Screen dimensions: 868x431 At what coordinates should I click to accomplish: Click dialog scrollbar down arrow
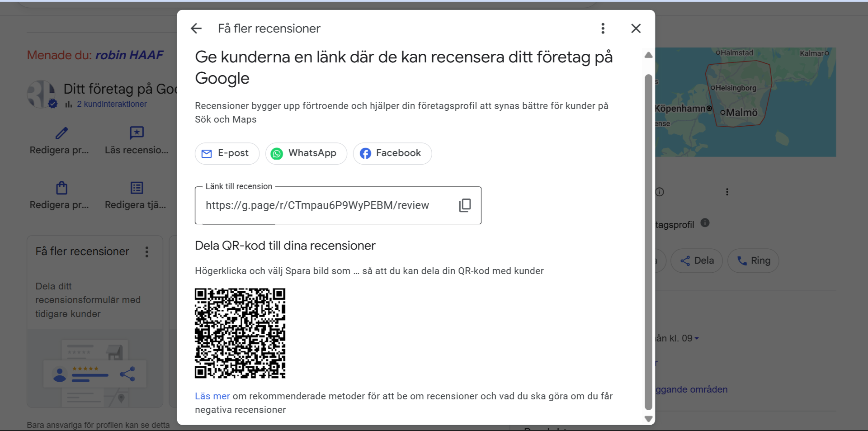(648, 419)
